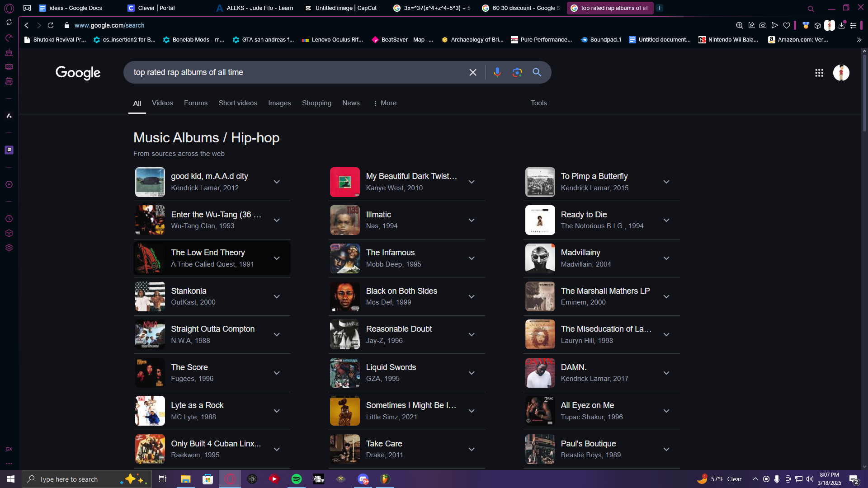
Task: Open the More search filters menu
Action: click(x=385, y=103)
